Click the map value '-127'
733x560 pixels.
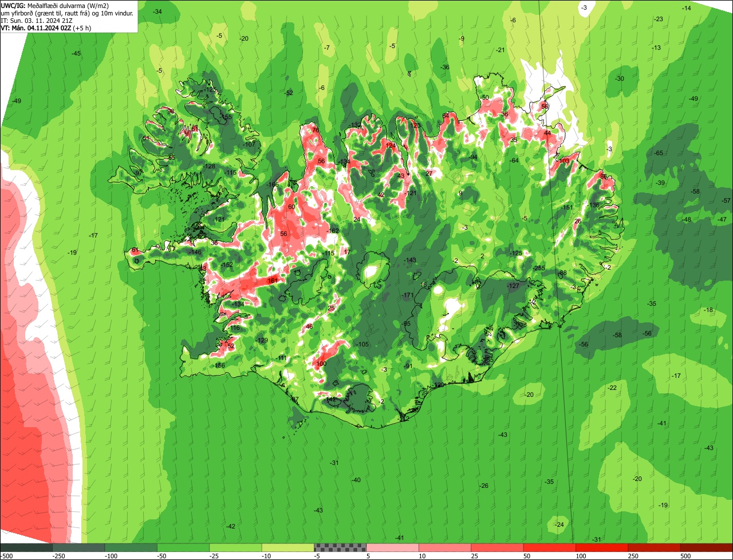513,285
